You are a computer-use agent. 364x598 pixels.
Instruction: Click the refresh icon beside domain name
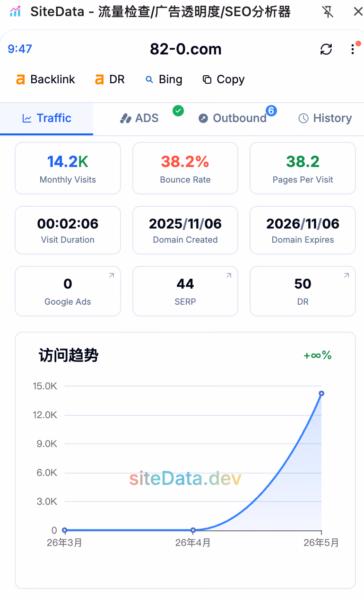coord(326,49)
